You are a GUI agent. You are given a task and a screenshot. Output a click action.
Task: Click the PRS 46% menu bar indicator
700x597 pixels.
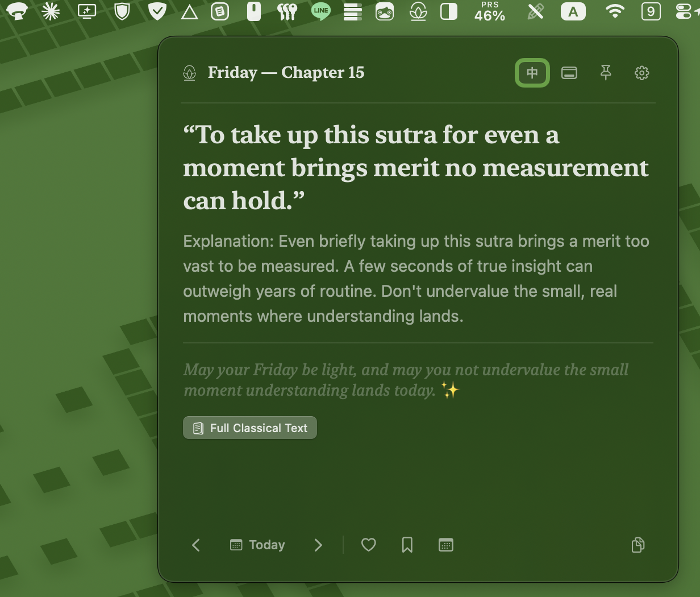tap(490, 11)
